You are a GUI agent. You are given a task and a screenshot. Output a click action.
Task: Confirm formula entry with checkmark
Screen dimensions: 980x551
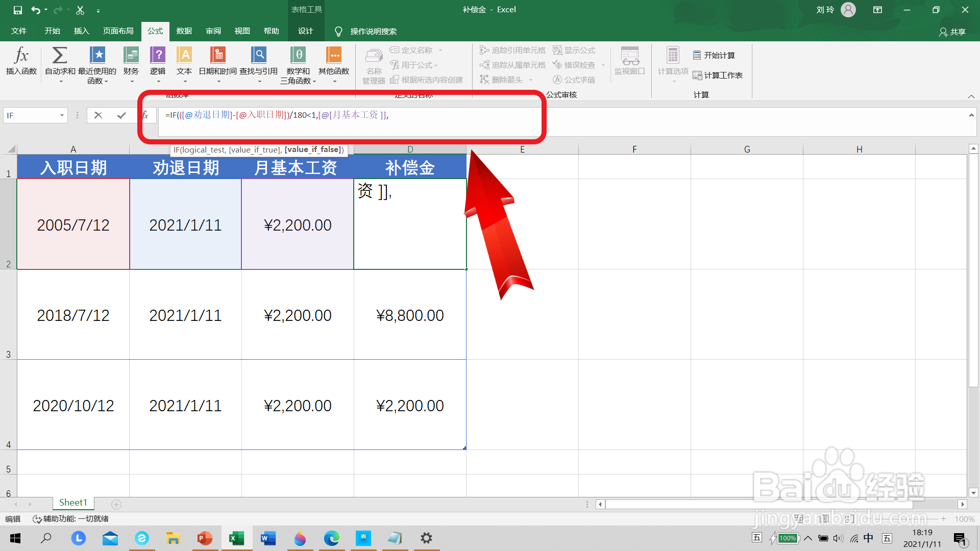121,115
